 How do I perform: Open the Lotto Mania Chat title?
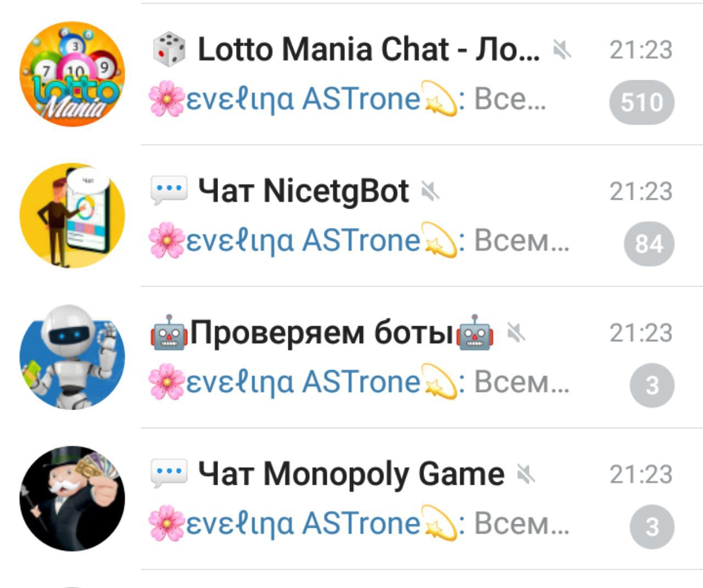(369, 49)
